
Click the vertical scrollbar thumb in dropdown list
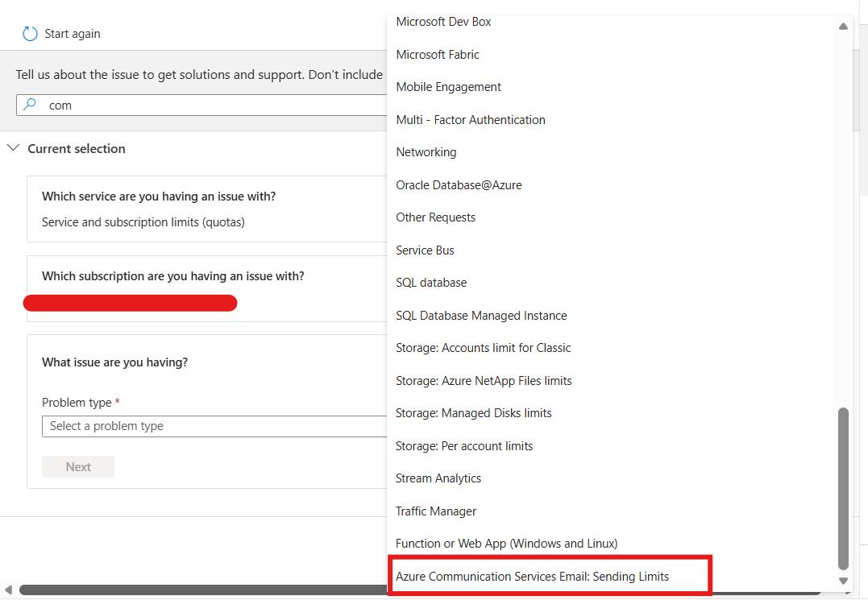[843, 489]
